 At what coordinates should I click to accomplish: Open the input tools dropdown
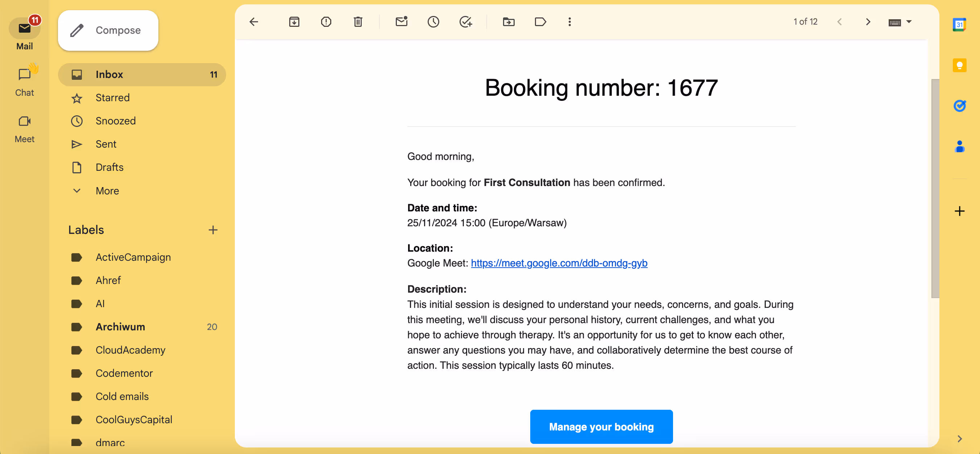pyautogui.click(x=909, y=22)
